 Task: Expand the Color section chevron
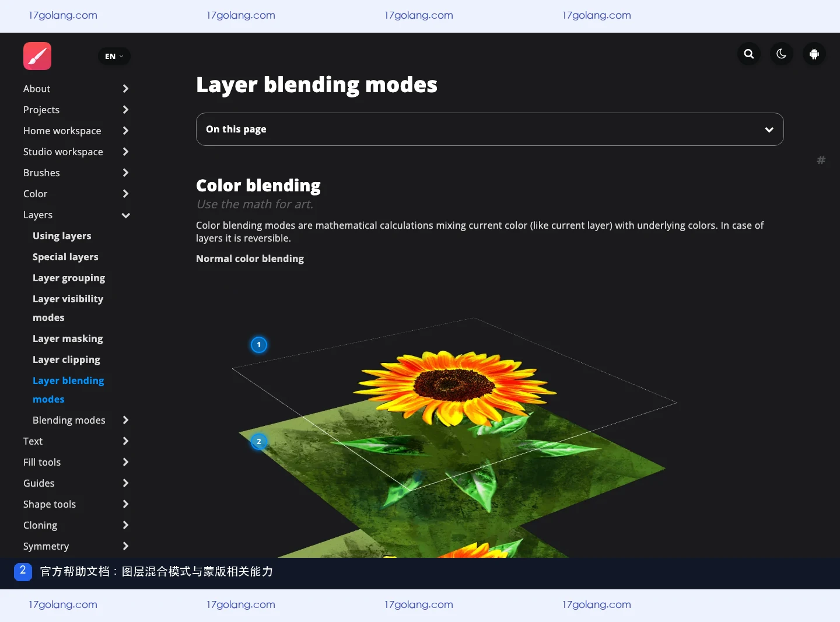click(125, 194)
